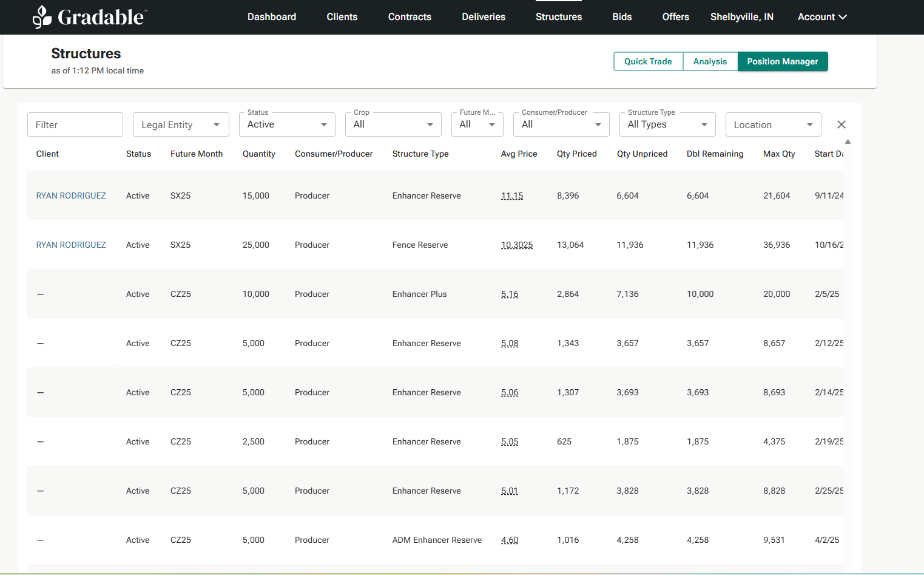924x575 pixels.
Task: Click the scrollbar up arrow beside table
Action: point(848,141)
